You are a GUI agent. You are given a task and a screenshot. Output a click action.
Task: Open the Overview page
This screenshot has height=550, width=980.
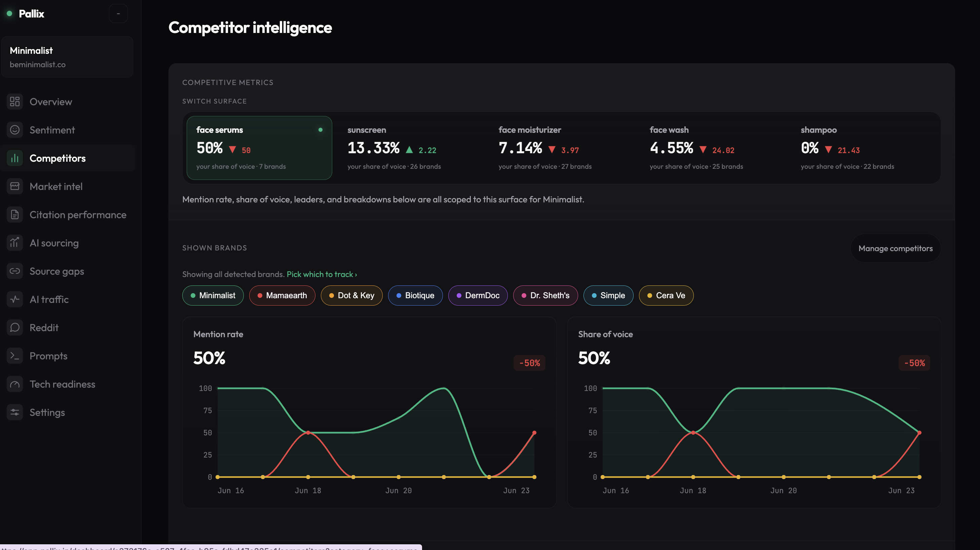point(50,102)
